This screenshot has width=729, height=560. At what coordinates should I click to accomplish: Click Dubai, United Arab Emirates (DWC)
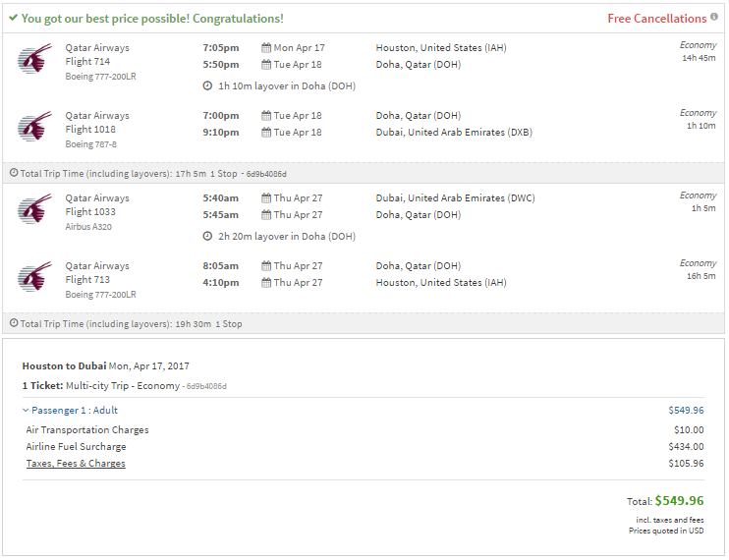point(455,198)
